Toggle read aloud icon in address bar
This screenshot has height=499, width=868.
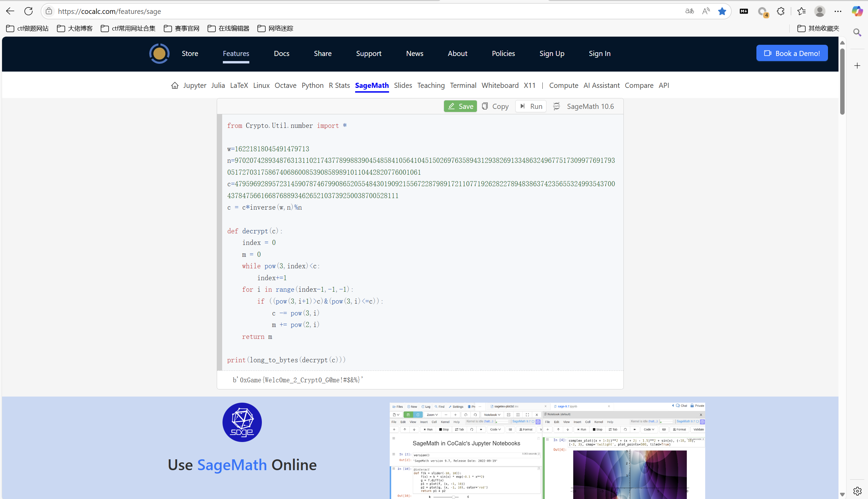[x=706, y=11]
